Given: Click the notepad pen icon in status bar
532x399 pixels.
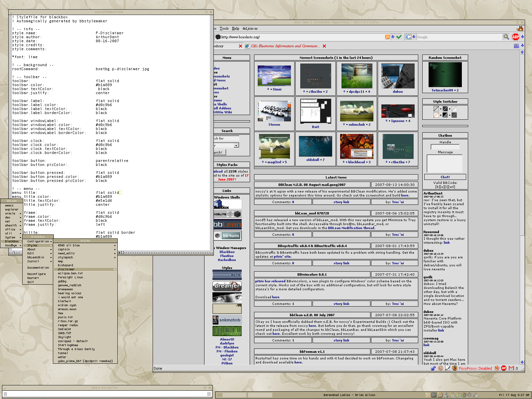Looking at the screenshot, I should click(x=448, y=368).
